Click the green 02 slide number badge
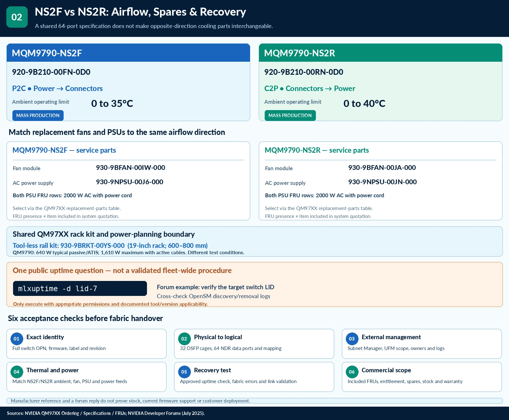The width and height of the screenshot is (509, 420). point(17,17)
